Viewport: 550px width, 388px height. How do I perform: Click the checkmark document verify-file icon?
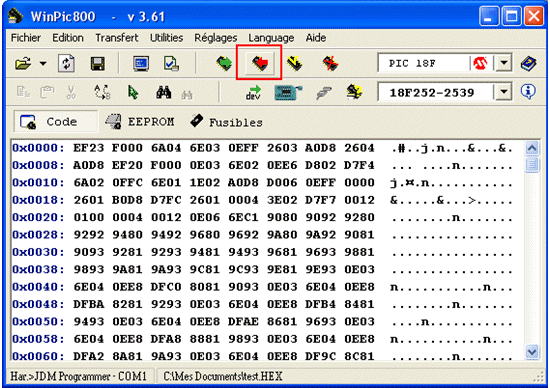point(171,63)
